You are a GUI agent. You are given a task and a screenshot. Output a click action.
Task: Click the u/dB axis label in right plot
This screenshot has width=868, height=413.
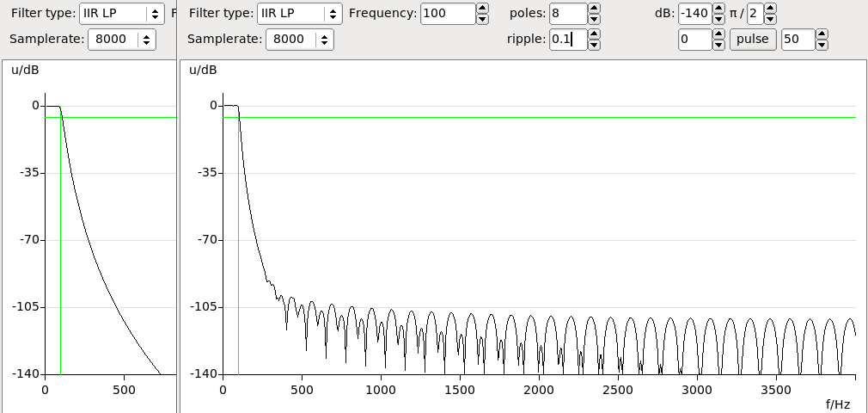pyautogui.click(x=203, y=71)
